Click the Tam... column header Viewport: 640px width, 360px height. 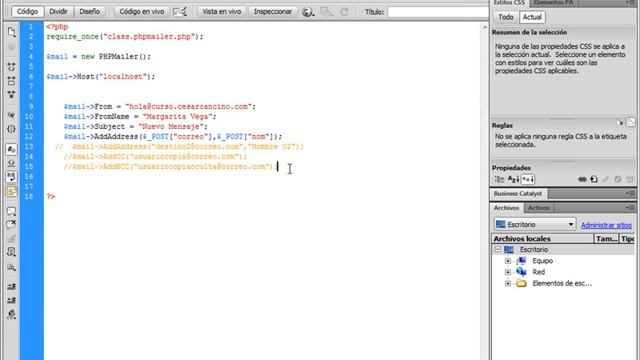click(x=606, y=239)
